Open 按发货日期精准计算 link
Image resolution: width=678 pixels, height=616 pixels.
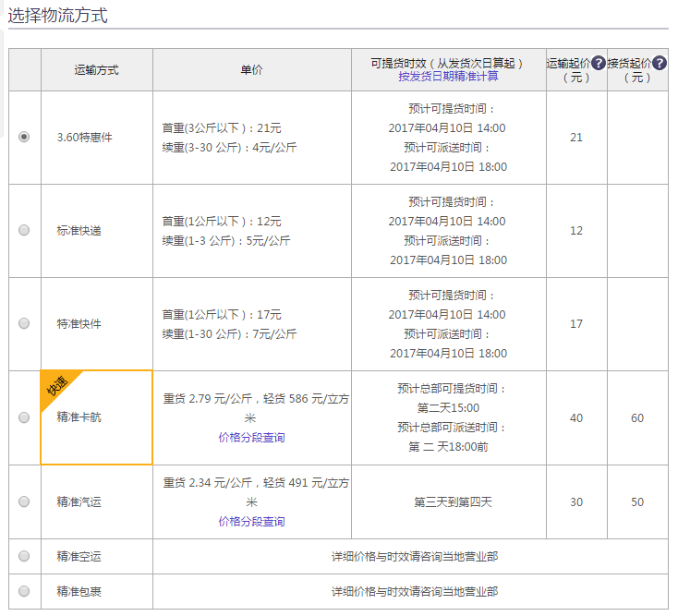click(x=448, y=77)
